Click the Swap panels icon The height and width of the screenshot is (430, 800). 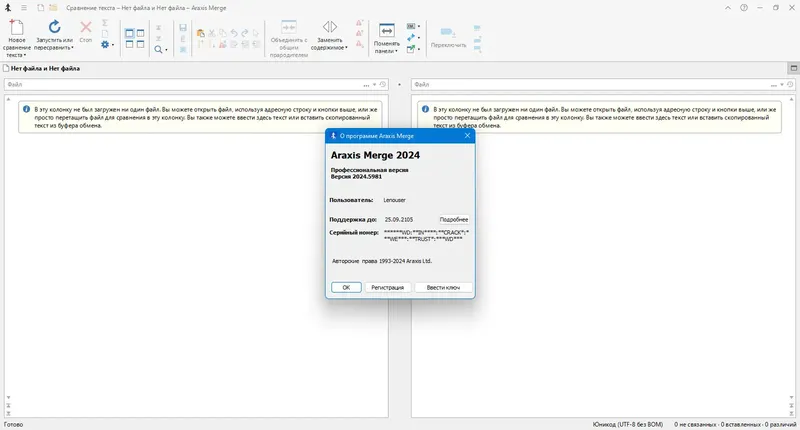tap(387, 31)
